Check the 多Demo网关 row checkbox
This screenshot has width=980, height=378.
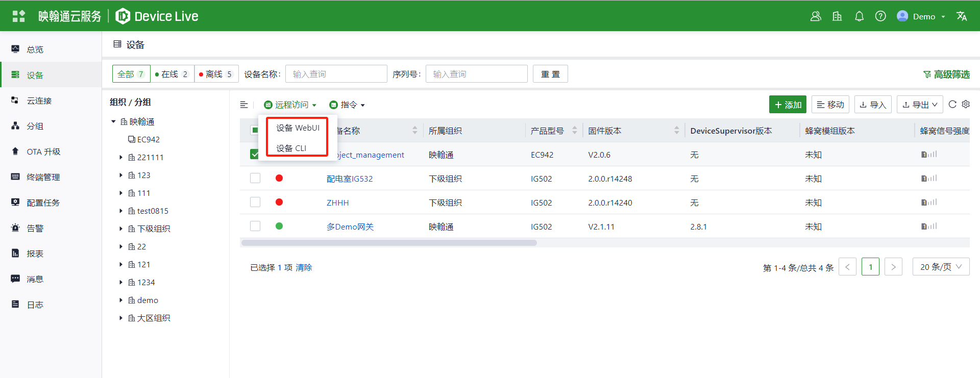click(x=255, y=226)
